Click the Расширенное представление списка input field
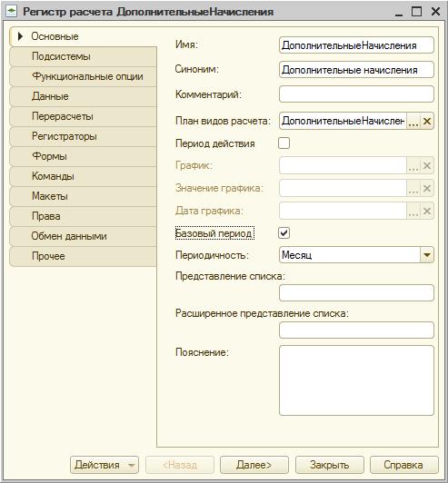This screenshot has width=448, height=483. 356,330
